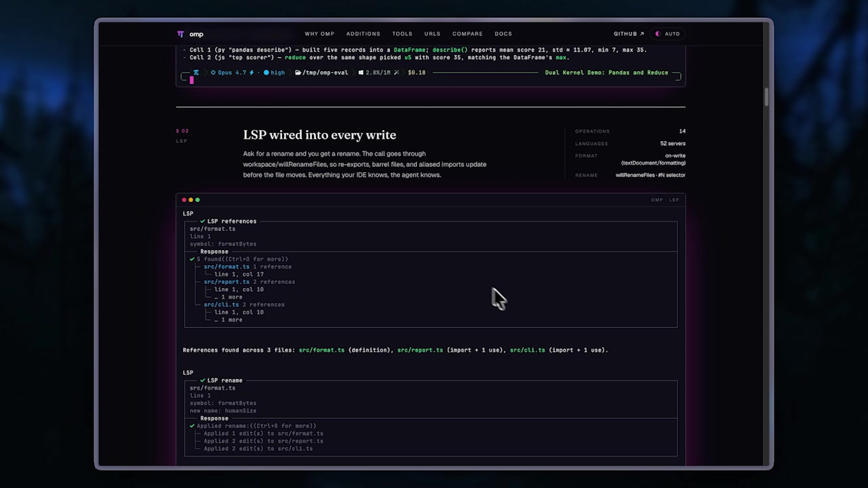Select src/format.ts '1 reference' tree row
This screenshot has width=868, height=488.
(248, 266)
